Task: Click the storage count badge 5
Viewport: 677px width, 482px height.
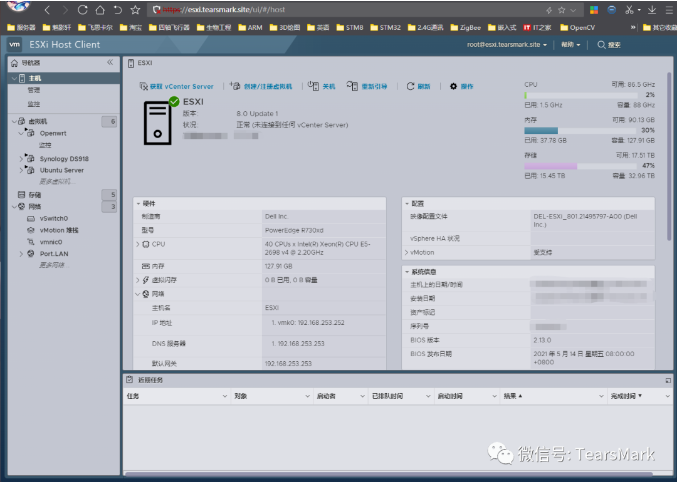Action: coord(109,194)
